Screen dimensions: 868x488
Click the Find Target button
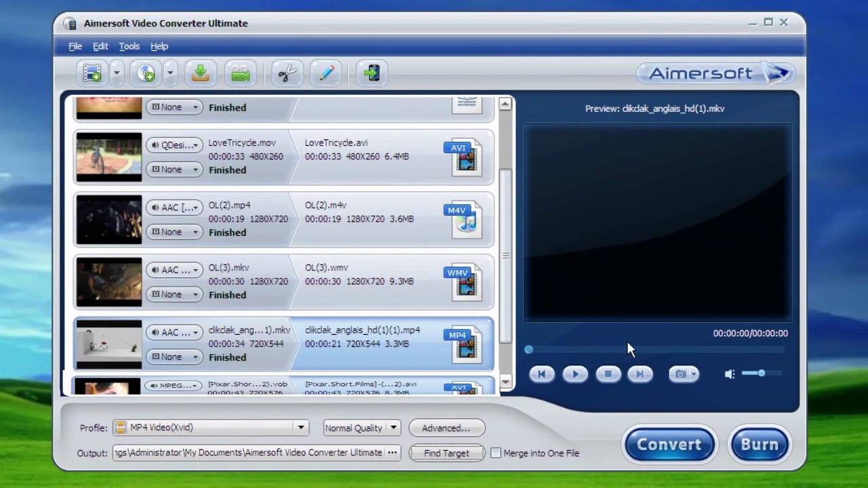(447, 453)
